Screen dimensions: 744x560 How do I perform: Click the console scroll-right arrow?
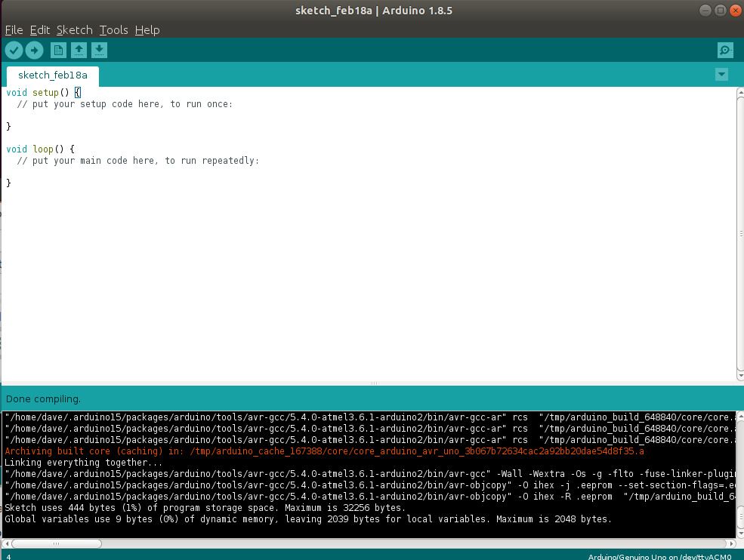(x=732, y=543)
